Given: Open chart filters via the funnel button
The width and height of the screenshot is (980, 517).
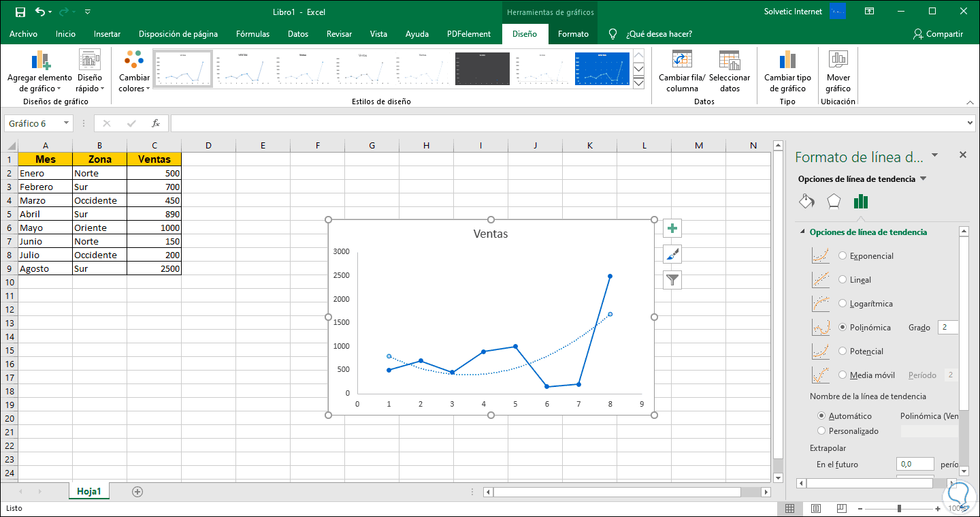Looking at the screenshot, I should [672, 279].
